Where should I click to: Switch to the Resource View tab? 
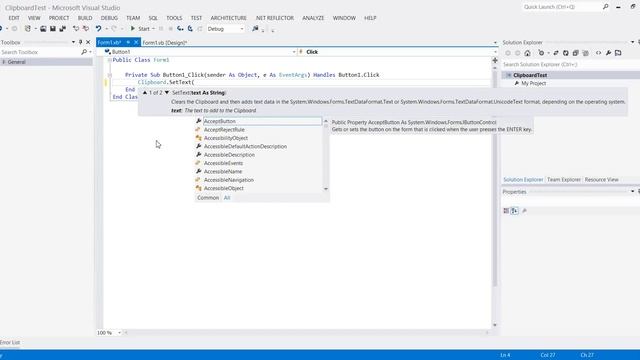[x=601, y=180]
